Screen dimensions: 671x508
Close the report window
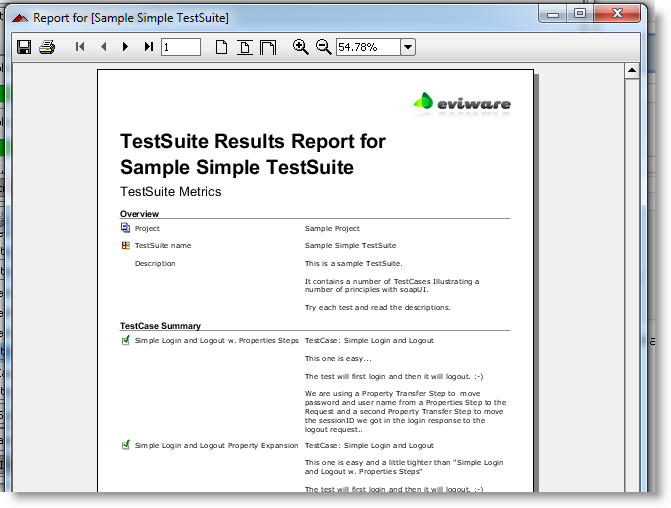[x=617, y=14]
